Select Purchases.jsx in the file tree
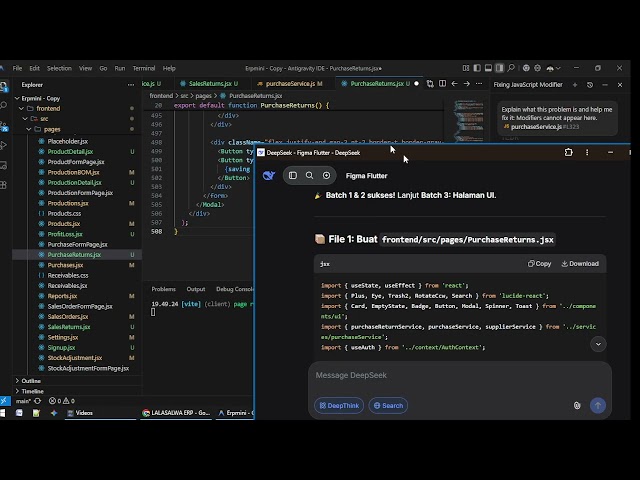Image resolution: width=640 pixels, height=480 pixels. 65,265
